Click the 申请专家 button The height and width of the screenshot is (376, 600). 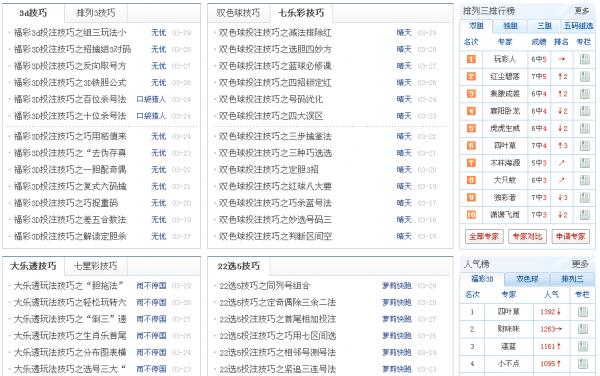pos(571,236)
